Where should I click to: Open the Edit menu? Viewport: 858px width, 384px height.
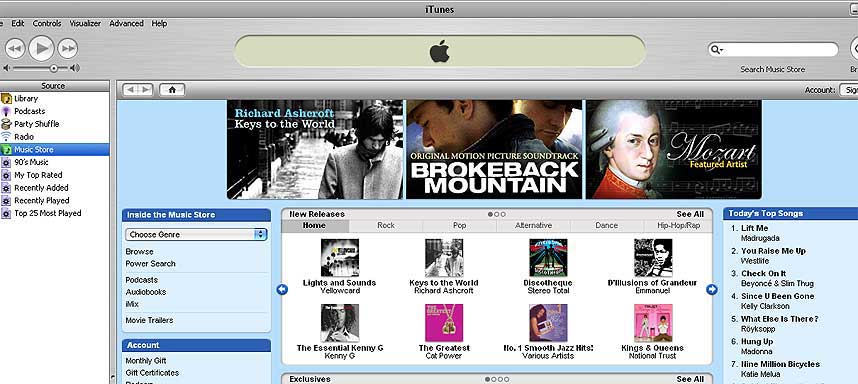pyautogui.click(x=18, y=24)
